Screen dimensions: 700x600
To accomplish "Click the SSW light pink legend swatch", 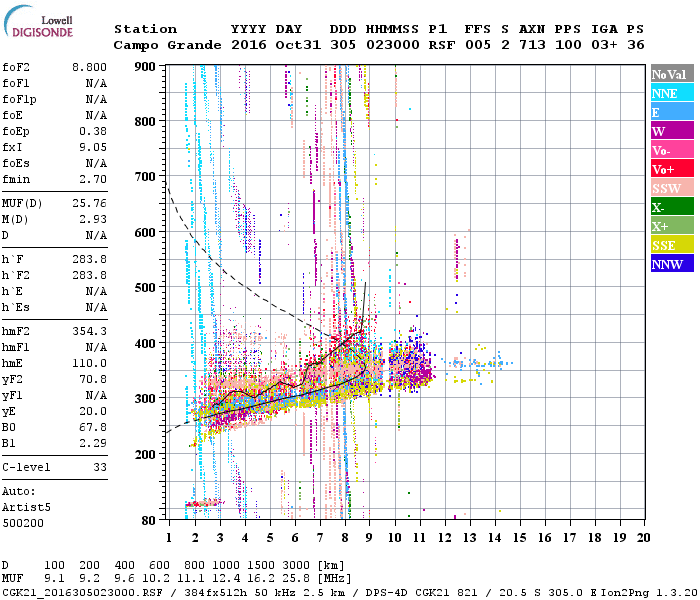I will [x=672, y=187].
